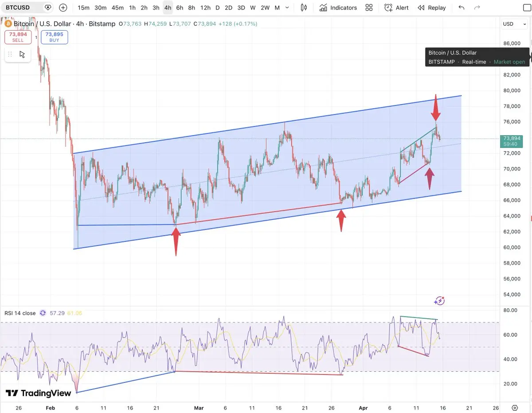
Task: Open the candlestick chart type selector
Action: pyautogui.click(x=304, y=8)
